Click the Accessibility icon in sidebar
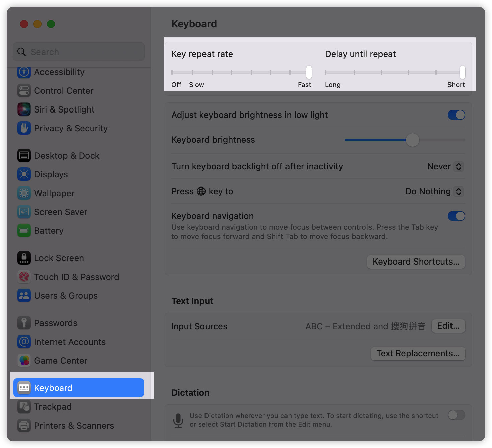Viewport: 492px width, 448px height. point(24,72)
